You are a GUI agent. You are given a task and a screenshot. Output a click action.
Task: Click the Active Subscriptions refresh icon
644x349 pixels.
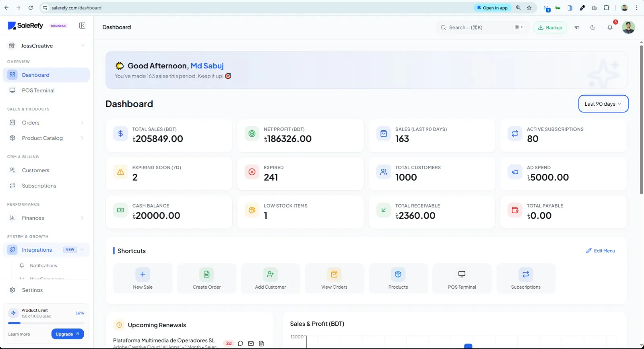[515, 133]
